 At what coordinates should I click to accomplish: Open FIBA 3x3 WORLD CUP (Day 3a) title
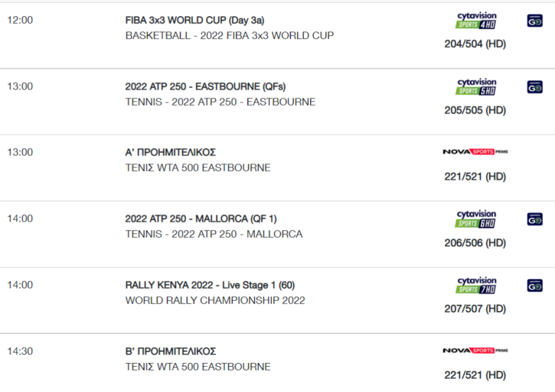point(195,20)
